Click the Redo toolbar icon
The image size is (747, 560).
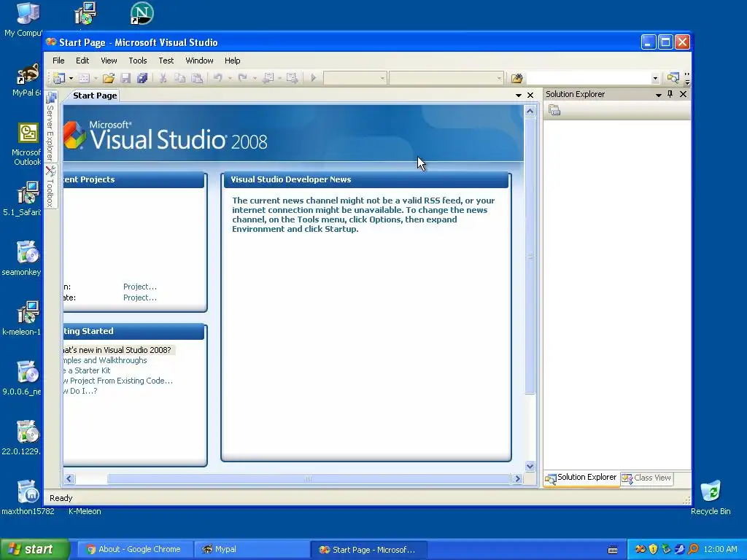[x=242, y=77]
